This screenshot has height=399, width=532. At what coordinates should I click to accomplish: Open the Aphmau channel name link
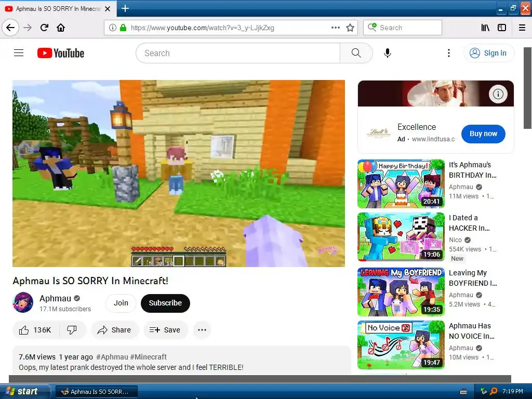click(x=55, y=298)
